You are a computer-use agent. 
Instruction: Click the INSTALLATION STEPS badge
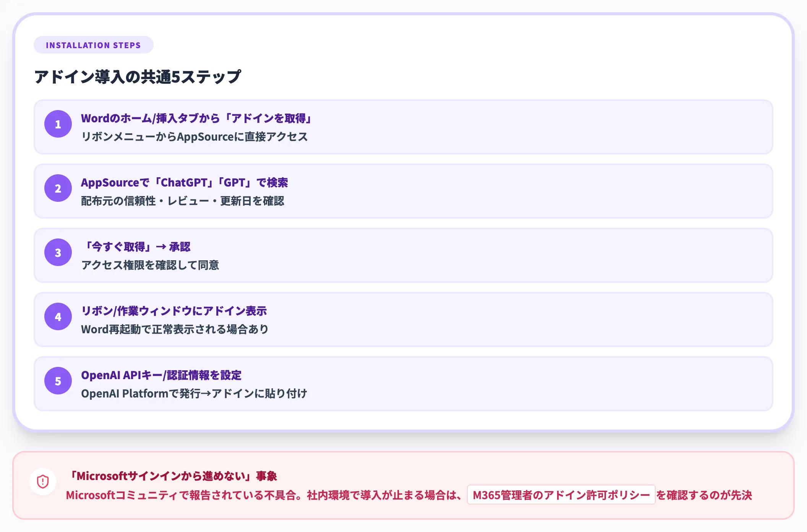click(x=94, y=45)
